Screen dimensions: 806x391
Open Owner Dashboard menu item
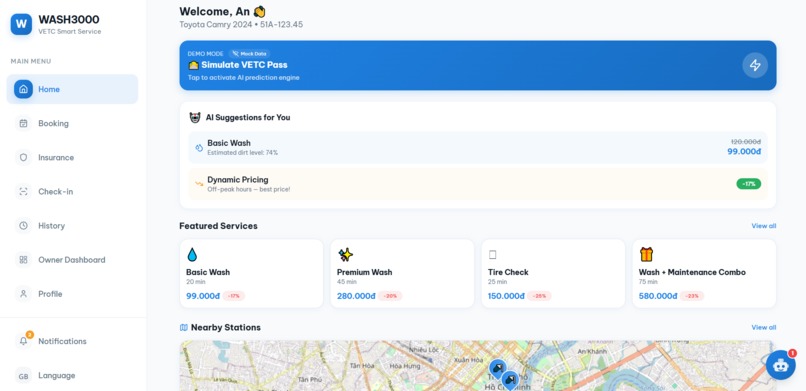point(72,260)
